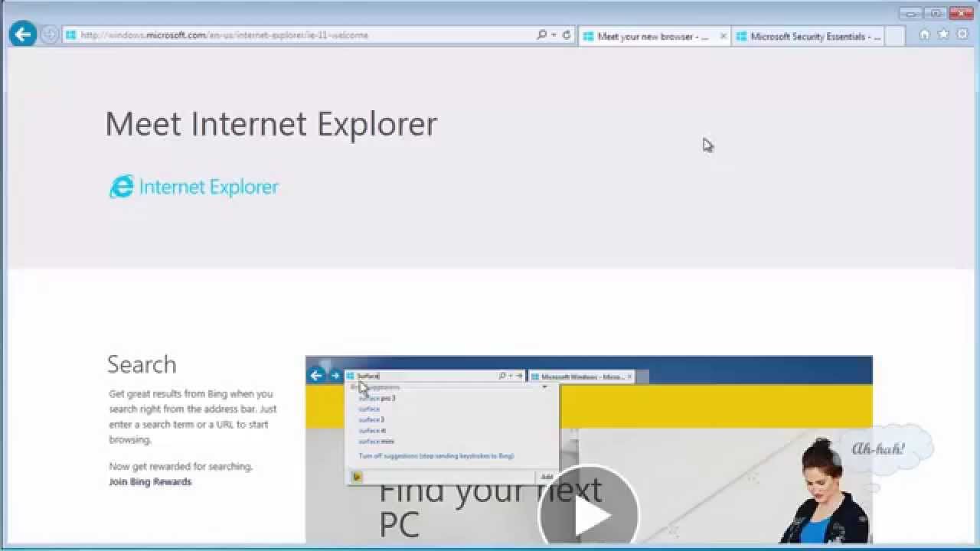Open Favorites with the star icon
980x551 pixels.
[943, 34]
